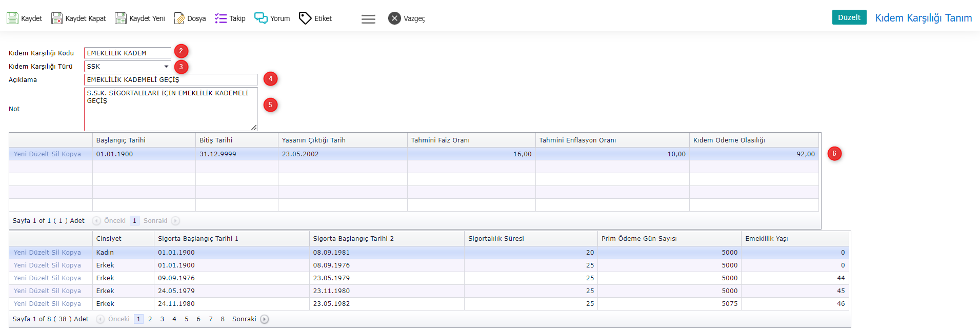Open the Yorum comment icon

pyautogui.click(x=261, y=18)
